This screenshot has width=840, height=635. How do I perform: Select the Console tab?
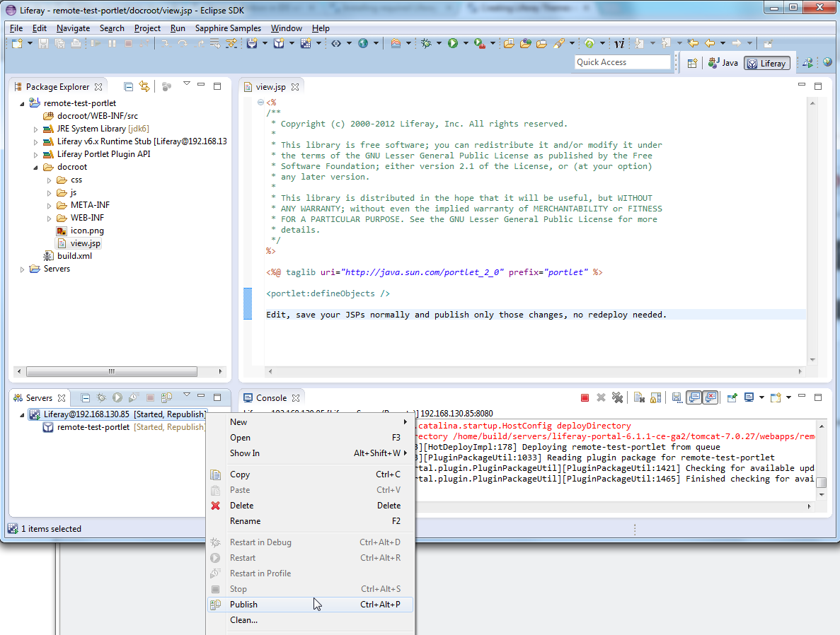pyautogui.click(x=271, y=398)
